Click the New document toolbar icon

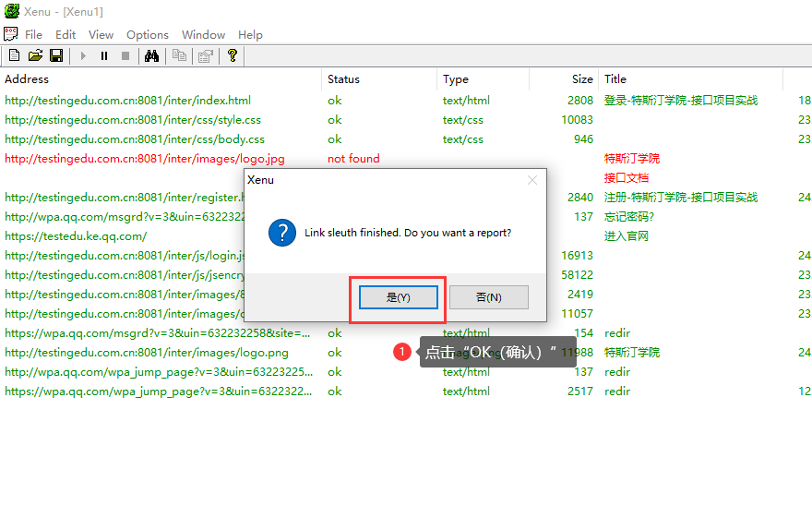point(15,55)
